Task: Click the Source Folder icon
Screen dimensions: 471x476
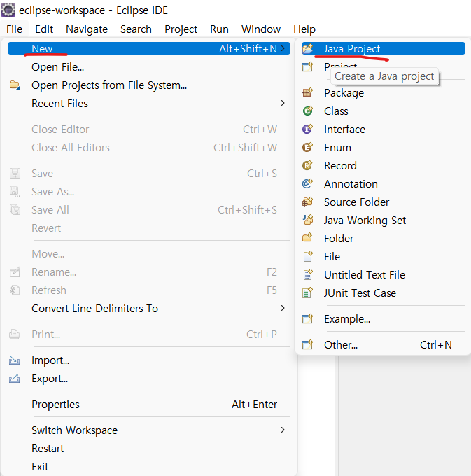Action: (307, 202)
